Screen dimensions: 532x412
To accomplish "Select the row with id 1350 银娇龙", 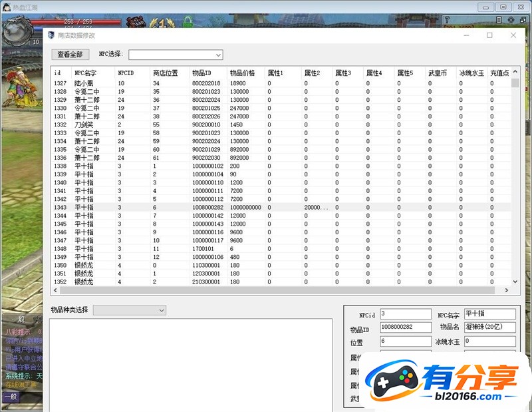I will tap(281, 266).
